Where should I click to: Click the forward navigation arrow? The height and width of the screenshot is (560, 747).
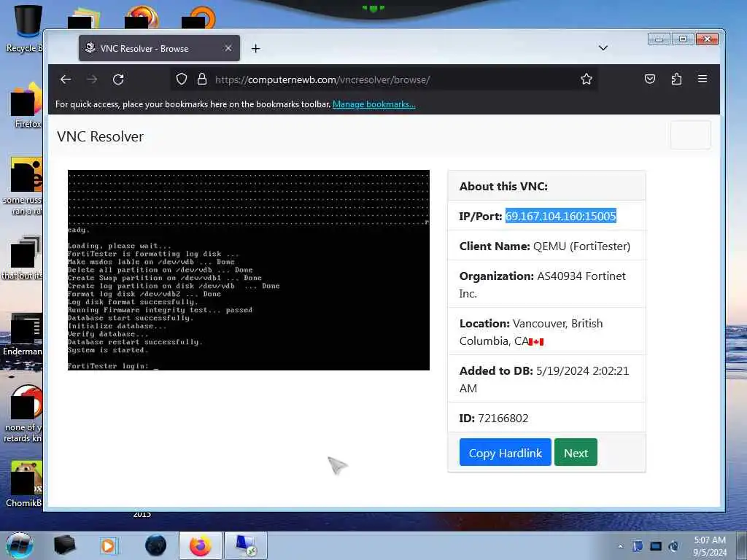[x=92, y=79]
